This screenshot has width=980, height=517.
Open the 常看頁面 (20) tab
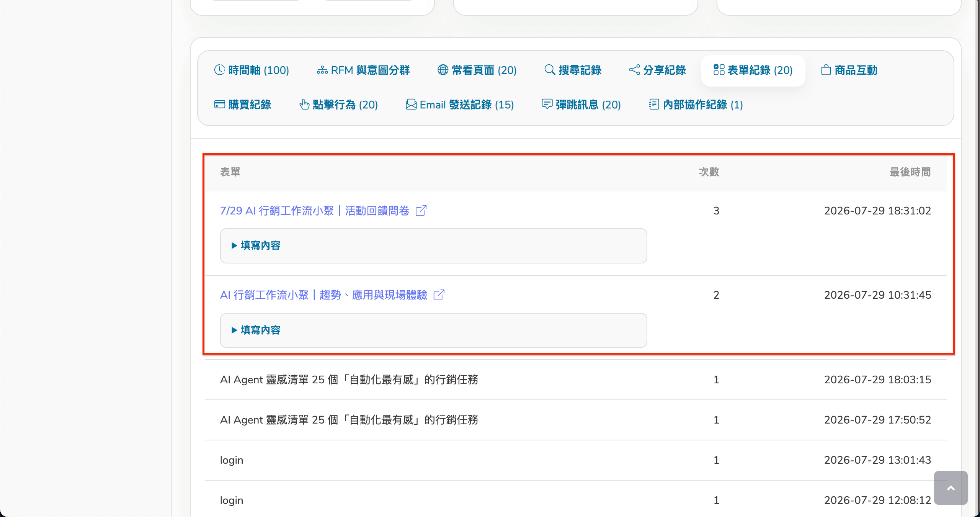tap(477, 70)
